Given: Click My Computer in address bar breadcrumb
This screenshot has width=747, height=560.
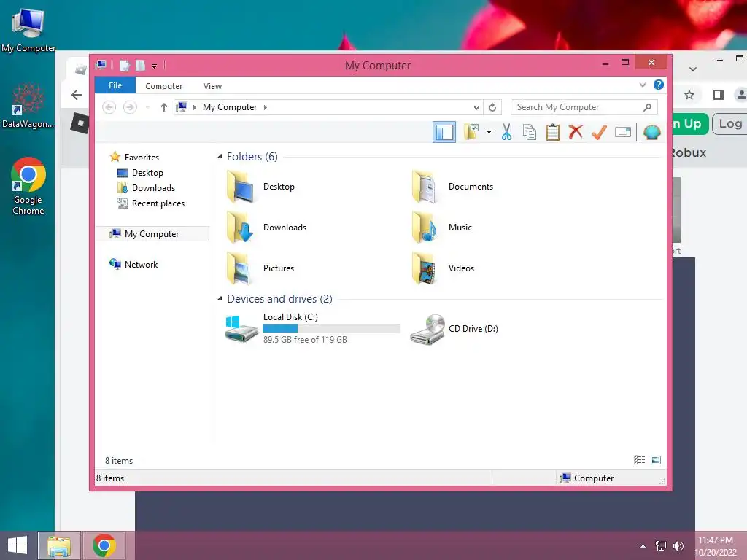Looking at the screenshot, I should pyautogui.click(x=230, y=107).
